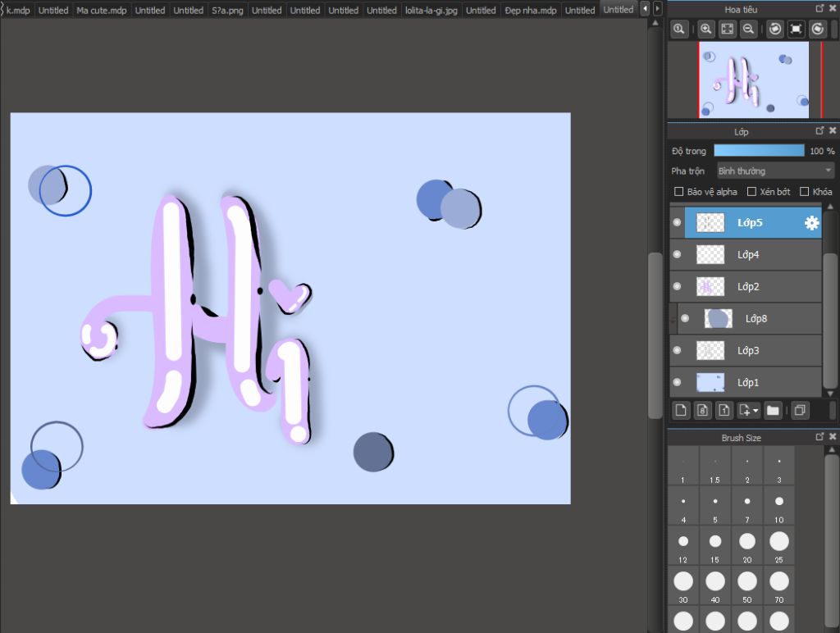Duplicate the selected layer

tap(800, 411)
